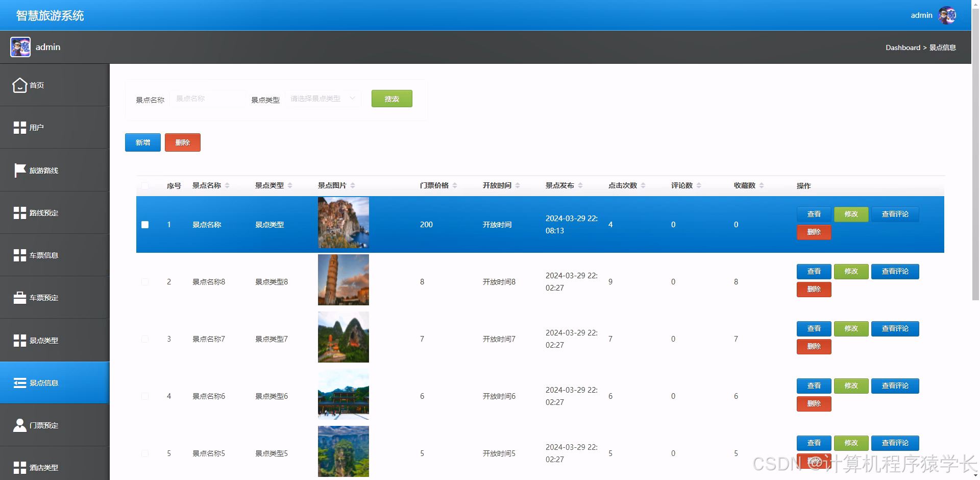Screen dimensions: 980x480
Task: Toggle the checkbox for row 1 景点名称
Action: click(145, 225)
